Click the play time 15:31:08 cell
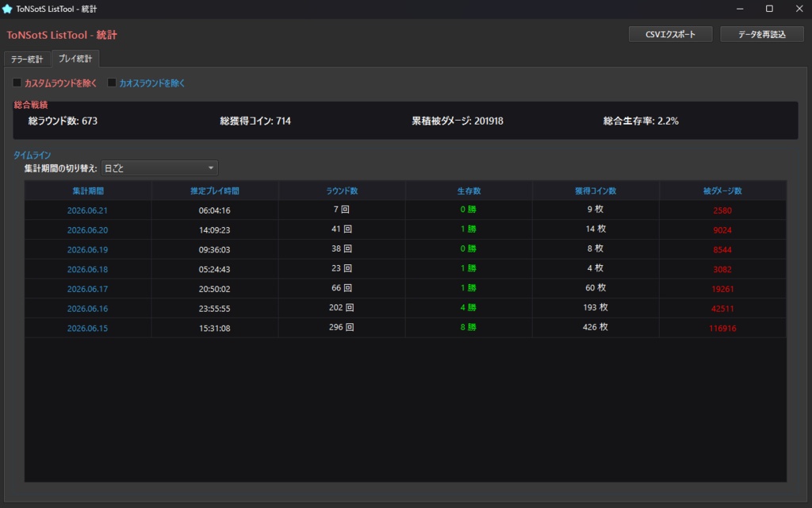 (x=214, y=329)
